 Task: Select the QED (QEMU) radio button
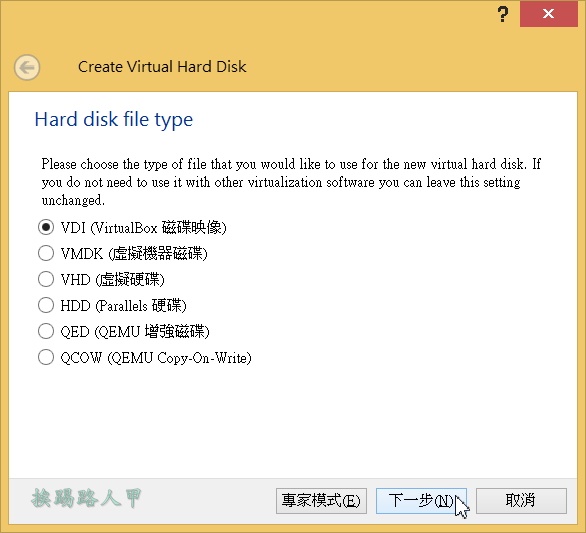(46, 331)
